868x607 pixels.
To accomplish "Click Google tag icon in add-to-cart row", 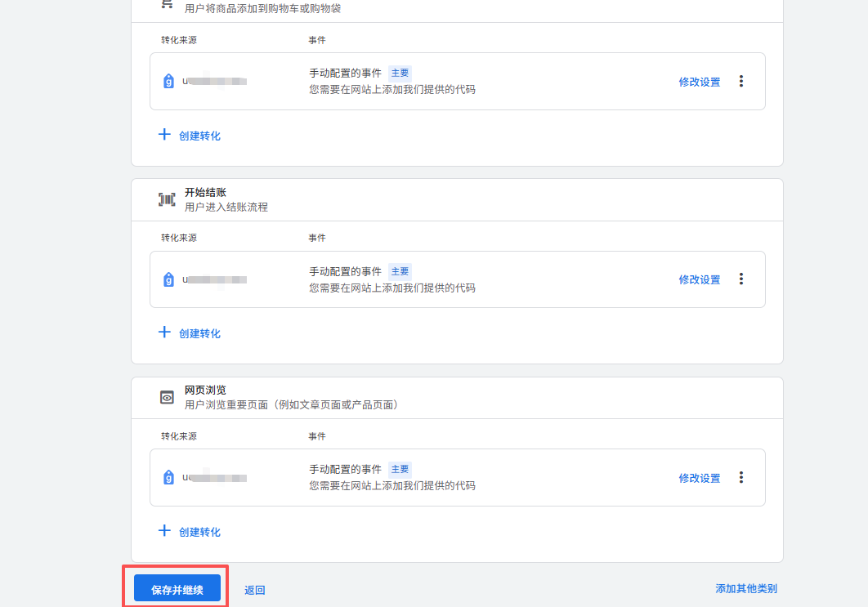I will pos(168,81).
